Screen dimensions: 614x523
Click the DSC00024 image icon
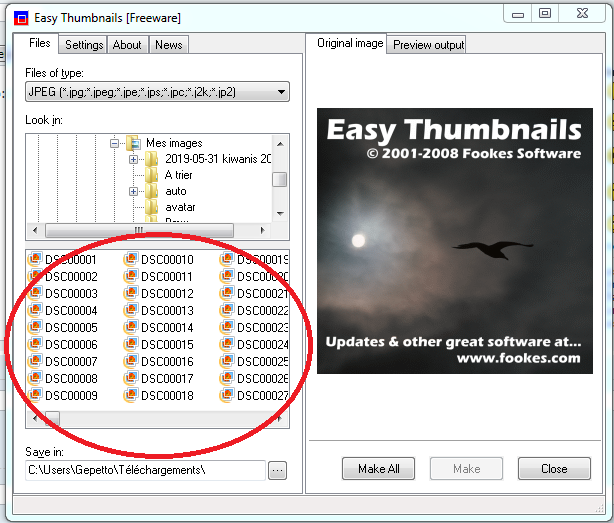coord(226,344)
